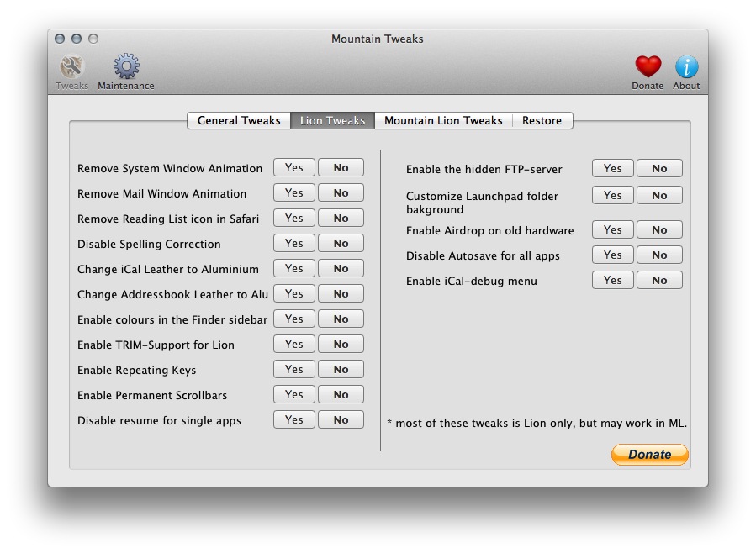756x553 pixels.
Task: Click Yes for Addressbook Leather to Alu
Action: (294, 293)
